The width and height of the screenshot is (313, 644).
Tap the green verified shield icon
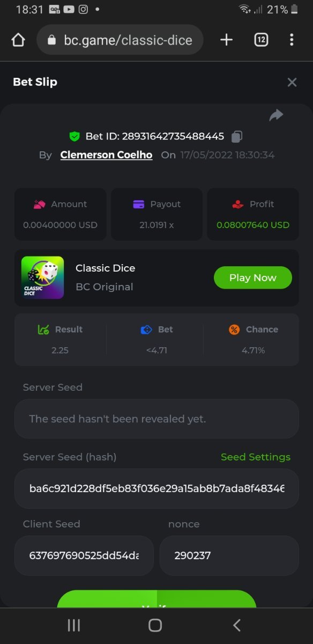click(x=74, y=136)
